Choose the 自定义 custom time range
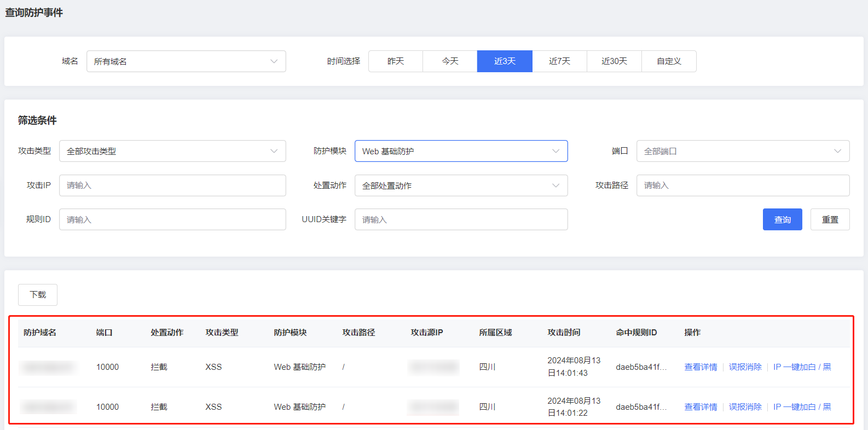The height and width of the screenshot is (430, 868). pyautogui.click(x=669, y=61)
